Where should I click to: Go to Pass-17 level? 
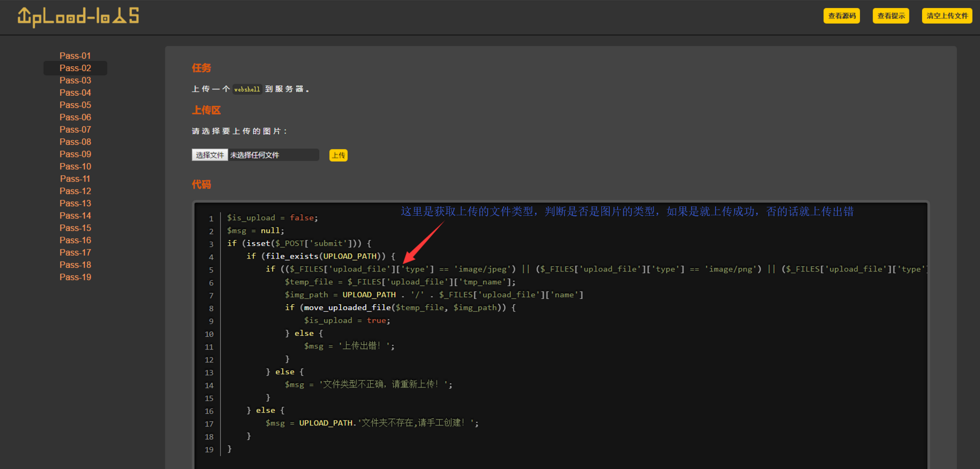(x=75, y=253)
